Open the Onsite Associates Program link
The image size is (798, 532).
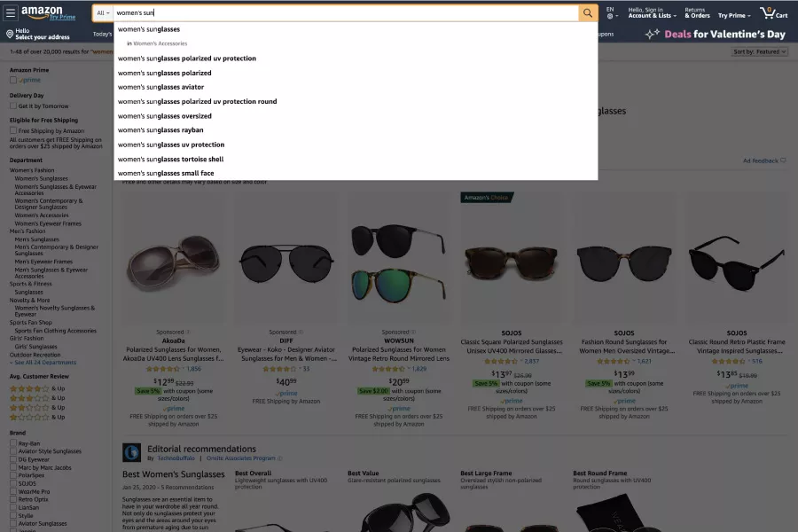240,458
